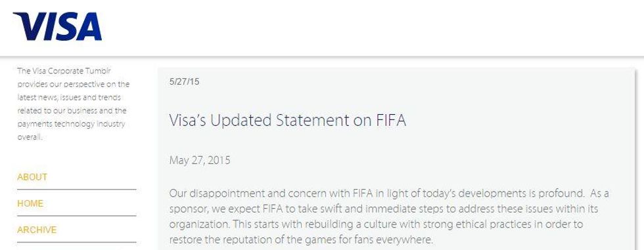The width and height of the screenshot is (644, 250).
Task: Open "Visa's Updated Statement on FIFA" title
Action: pos(288,121)
